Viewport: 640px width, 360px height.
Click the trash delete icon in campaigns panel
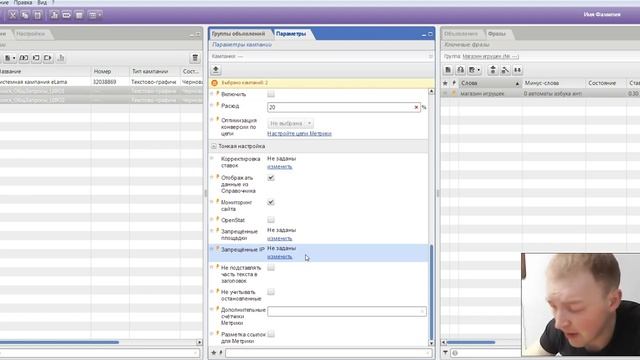[195, 58]
